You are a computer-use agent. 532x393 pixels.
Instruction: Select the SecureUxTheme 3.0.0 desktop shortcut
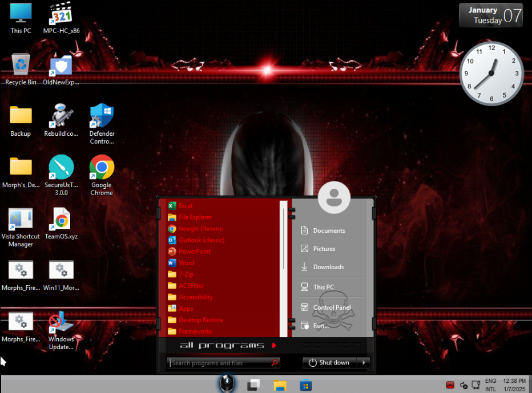click(61, 175)
